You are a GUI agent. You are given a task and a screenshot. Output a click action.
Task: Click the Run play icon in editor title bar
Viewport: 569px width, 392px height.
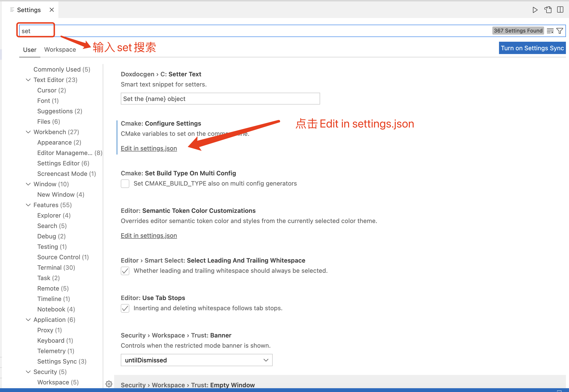point(535,10)
